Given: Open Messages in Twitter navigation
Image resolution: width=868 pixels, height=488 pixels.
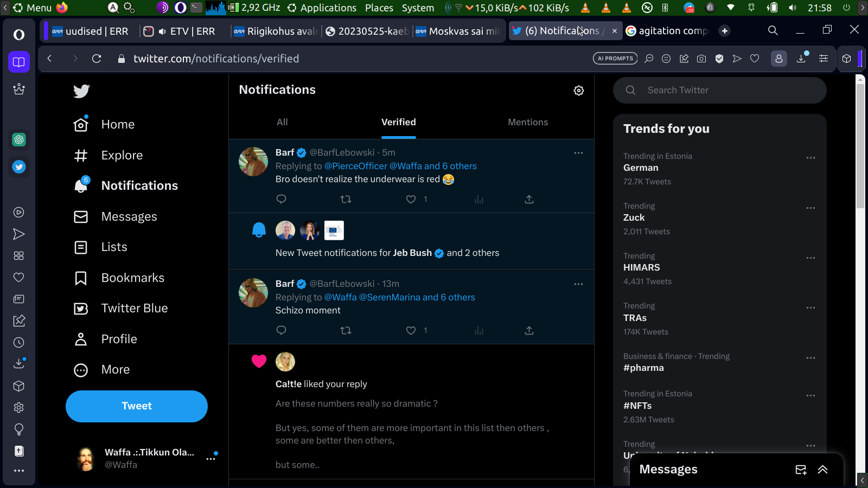Looking at the screenshot, I should pos(115,217).
